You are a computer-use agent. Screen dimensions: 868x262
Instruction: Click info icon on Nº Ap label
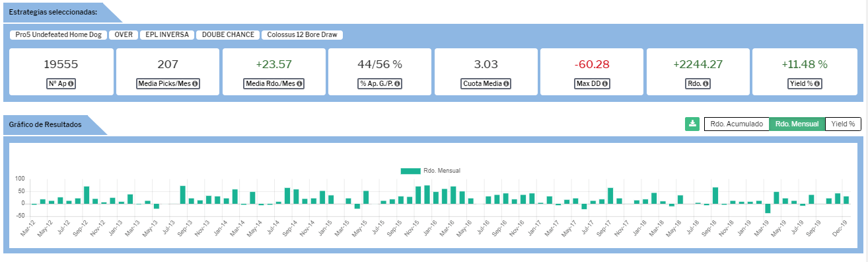click(x=71, y=84)
